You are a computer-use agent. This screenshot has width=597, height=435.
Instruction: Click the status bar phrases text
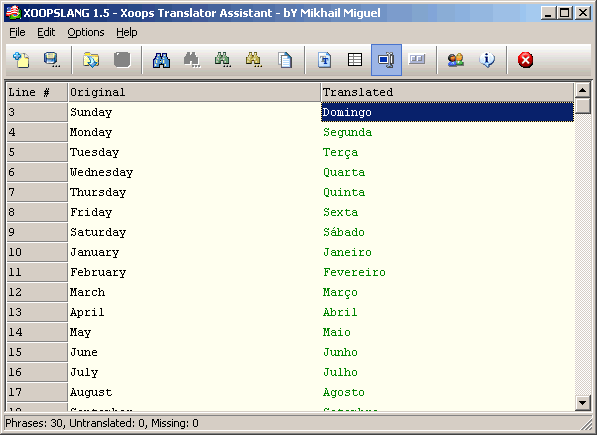click(102, 423)
